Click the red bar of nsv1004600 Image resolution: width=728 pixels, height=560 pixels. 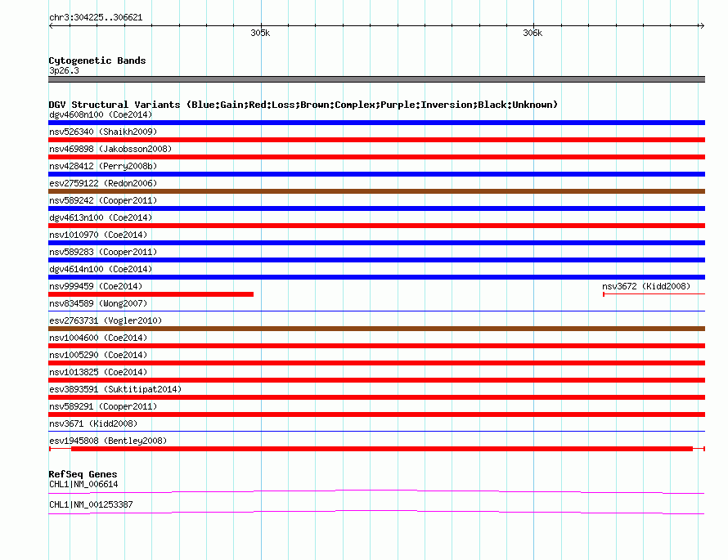click(376, 346)
